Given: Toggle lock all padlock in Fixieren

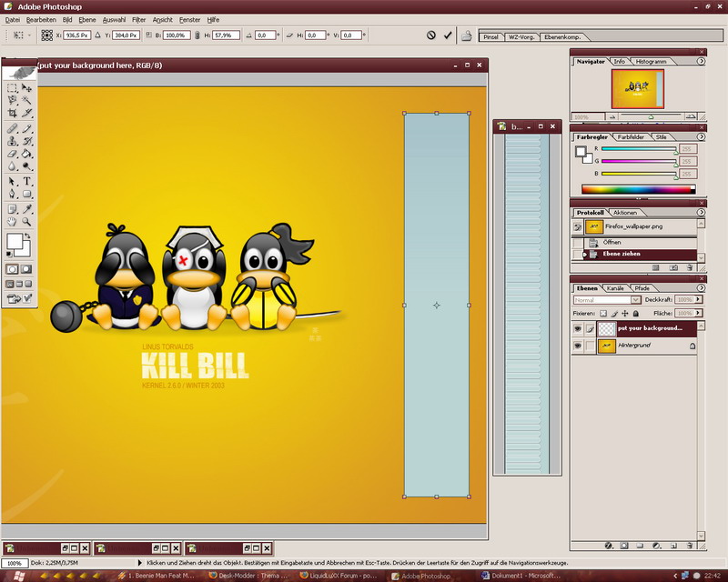Looking at the screenshot, I should [636, 313].
